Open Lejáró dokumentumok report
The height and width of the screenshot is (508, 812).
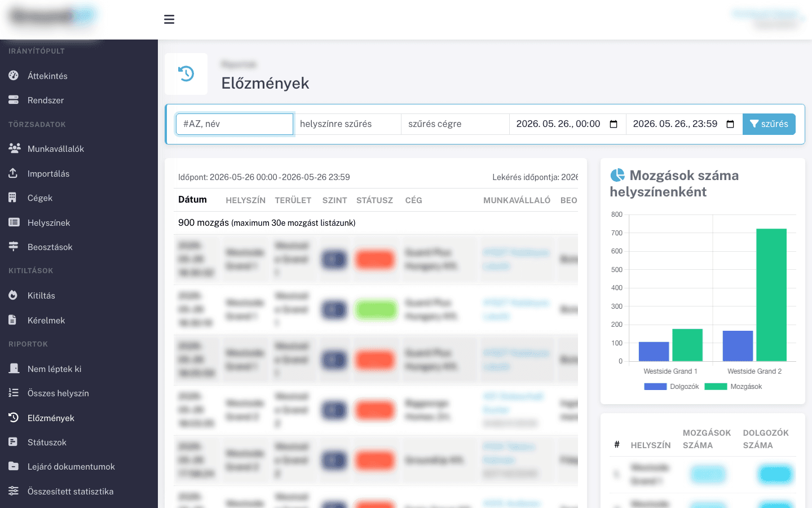point(71,466)
